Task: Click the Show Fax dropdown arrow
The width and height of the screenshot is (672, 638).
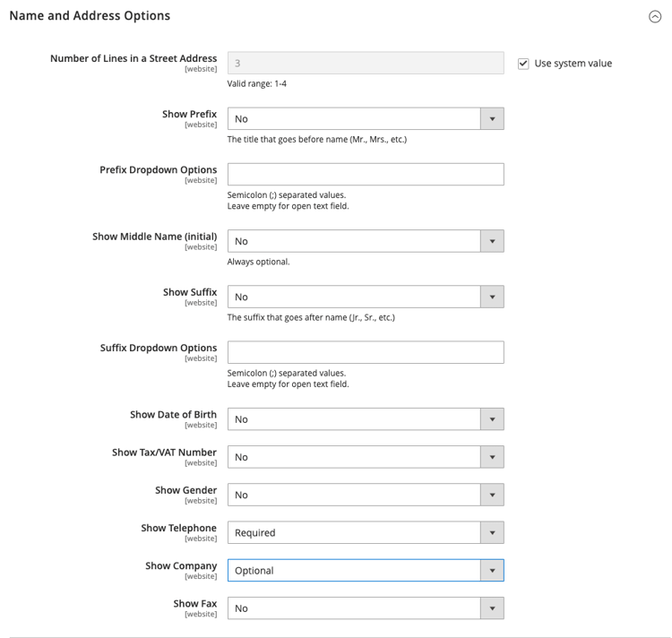Action: tap(492, 608)
